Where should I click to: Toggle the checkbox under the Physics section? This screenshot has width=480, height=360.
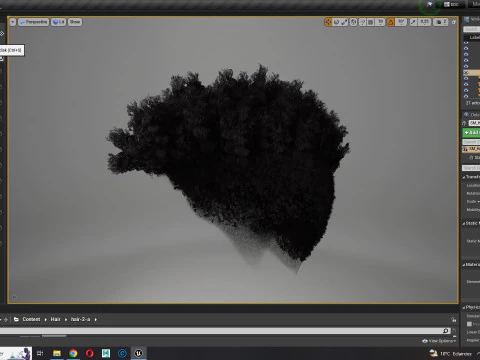(x=469, y=324)
